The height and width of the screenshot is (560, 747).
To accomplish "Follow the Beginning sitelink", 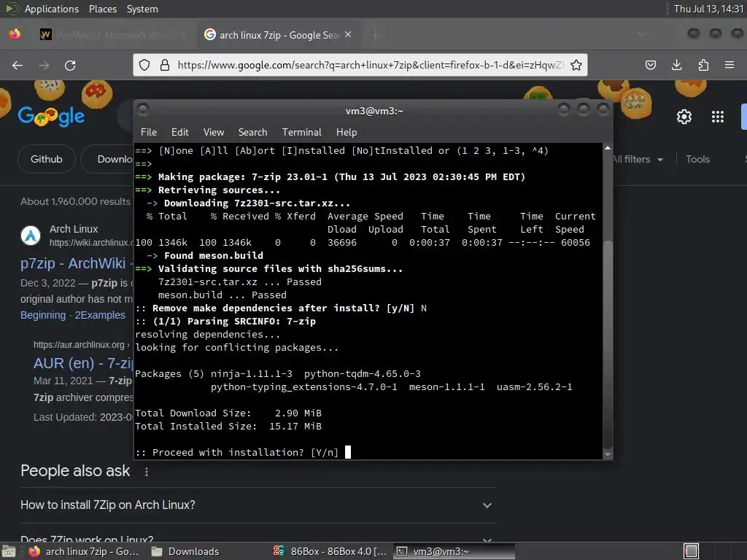I will coord(43,315).
